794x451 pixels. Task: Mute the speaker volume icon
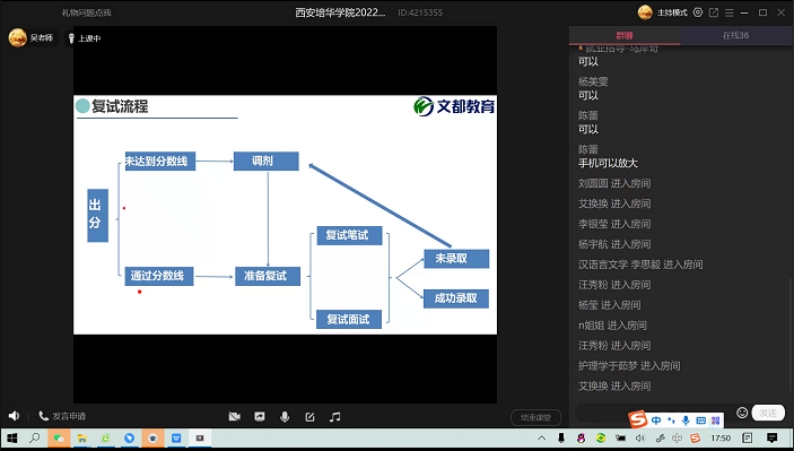(14, 416)
